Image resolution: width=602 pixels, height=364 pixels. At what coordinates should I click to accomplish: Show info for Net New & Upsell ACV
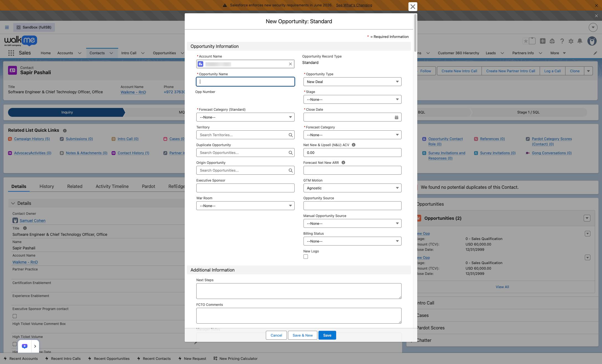point(353,145)
